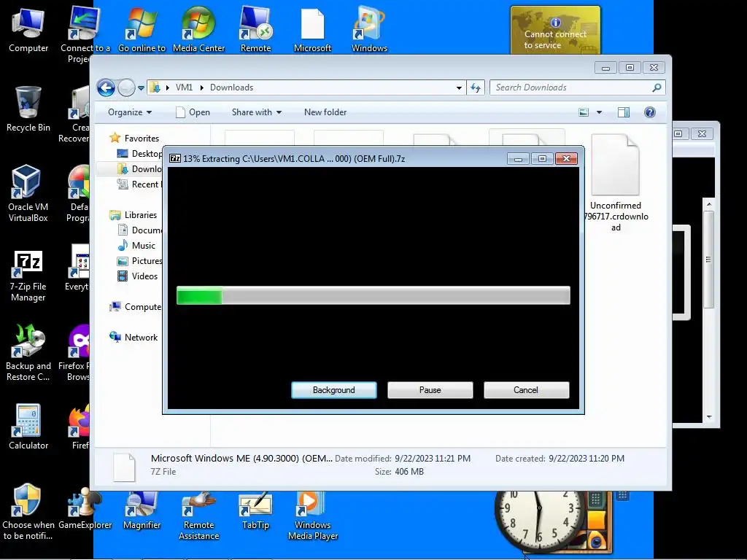The height and width of the screenshot is (560, 747).
Task: Send the extraction to Background
Action: tap(334, 390)
